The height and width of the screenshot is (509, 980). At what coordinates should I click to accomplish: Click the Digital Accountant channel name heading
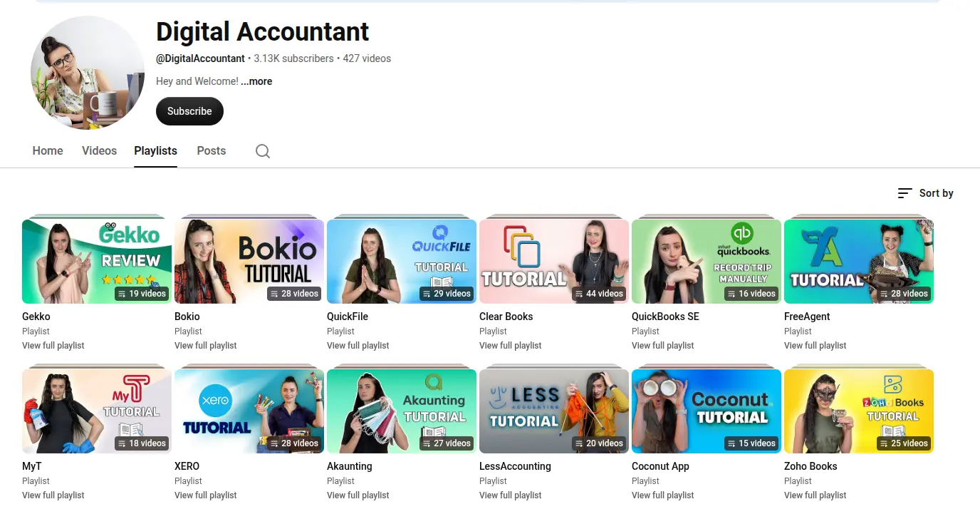pos(262,31)
